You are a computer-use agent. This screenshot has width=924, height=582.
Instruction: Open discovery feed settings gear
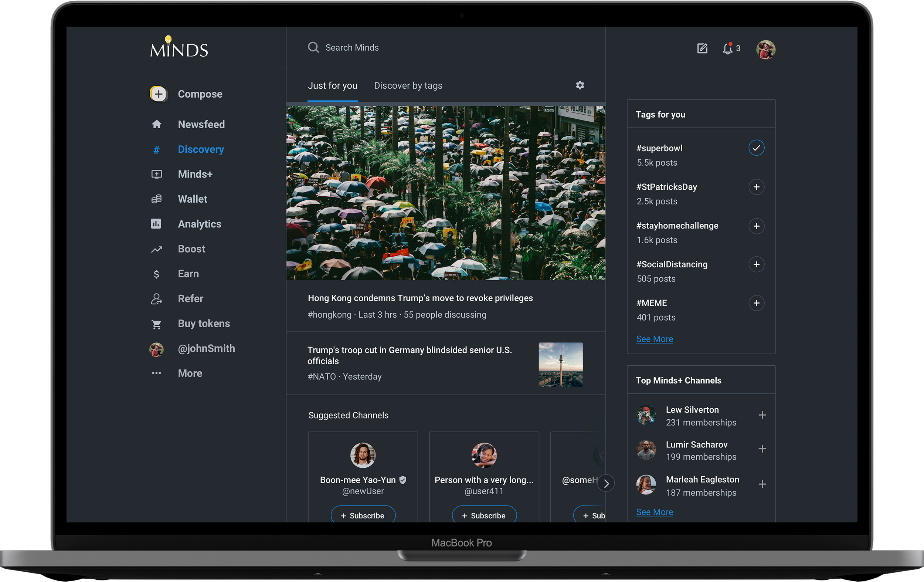(x=580, y=85)
